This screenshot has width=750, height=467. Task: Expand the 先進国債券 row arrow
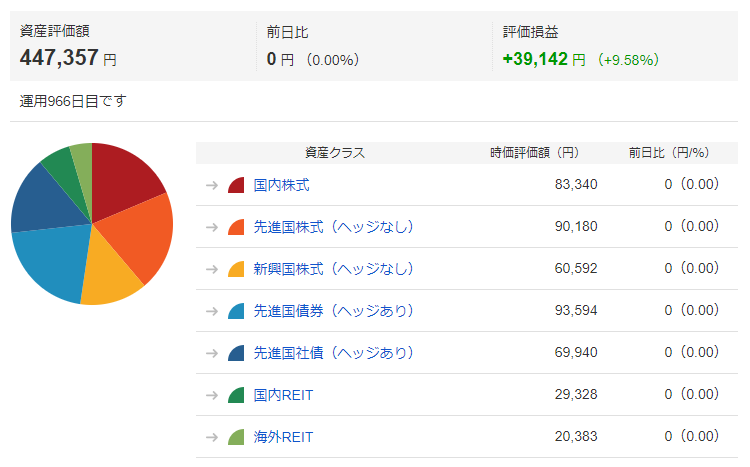tap(212, 311)
